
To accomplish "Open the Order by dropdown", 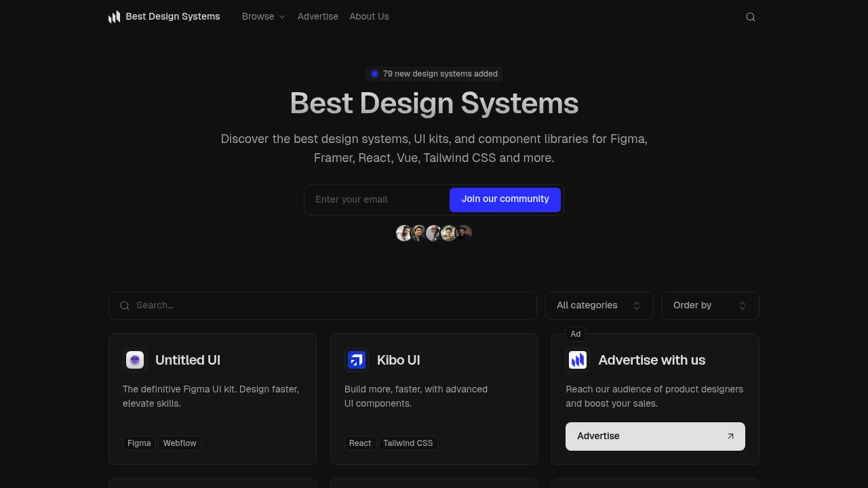I will pyautogui.click(x=710, y=305).
